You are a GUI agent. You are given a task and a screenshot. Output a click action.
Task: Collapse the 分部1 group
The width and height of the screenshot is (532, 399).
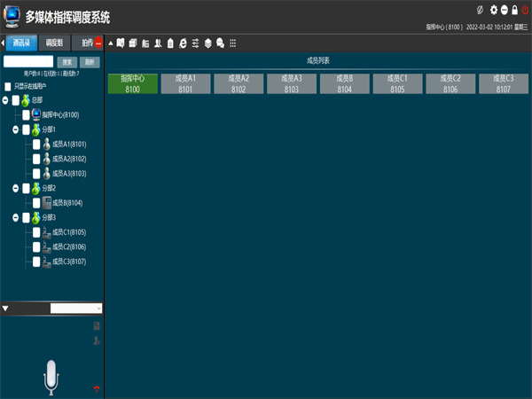pyautogui.click(x=16, y=129)
